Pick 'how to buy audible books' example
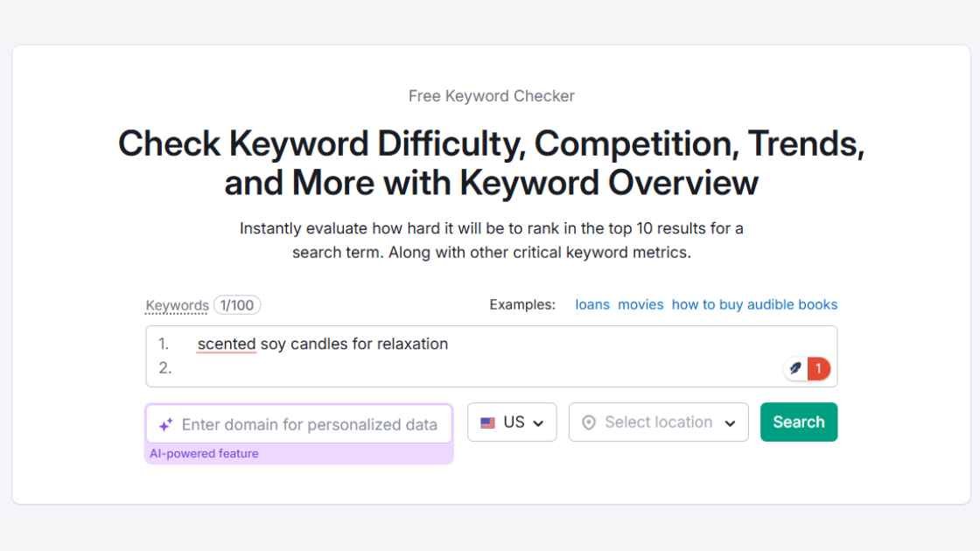 (754, 305)
